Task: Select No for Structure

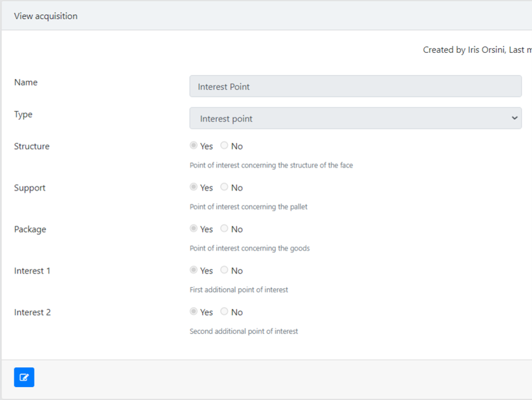Action: [x=224, y=145]
